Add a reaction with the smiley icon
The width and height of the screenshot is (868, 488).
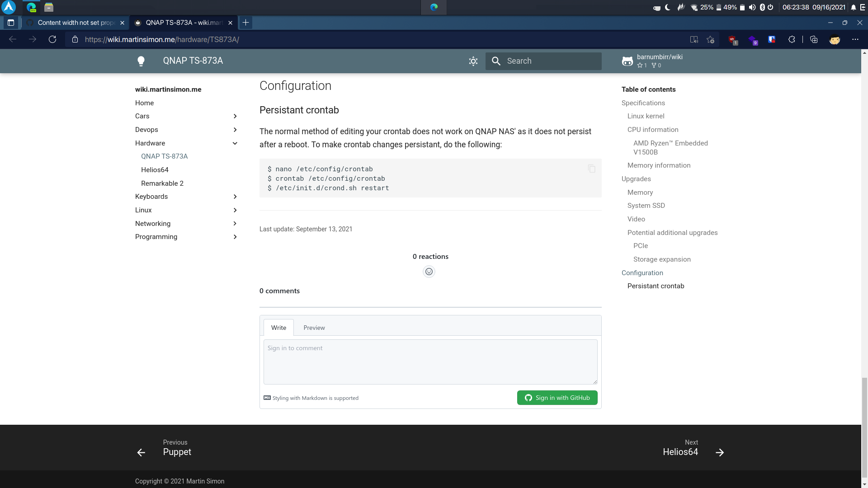pos(429,271)
